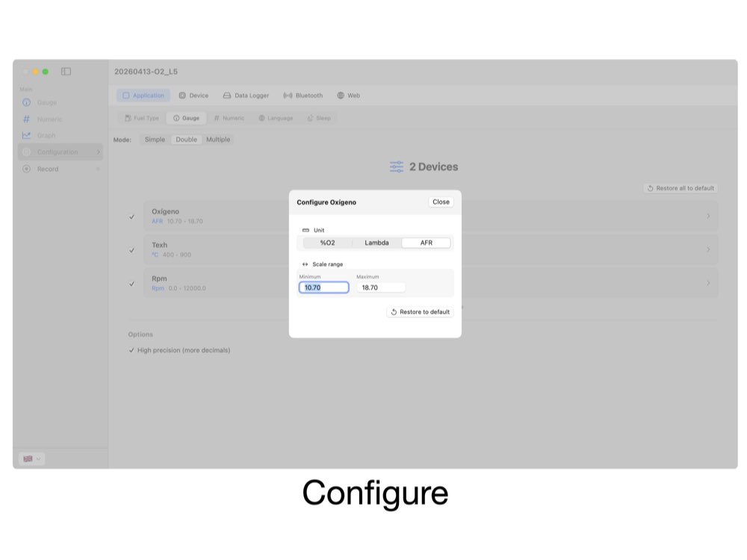747x560 pixels.
Task: Expand the Oxígeno row chevron
Action: click(708, 217)
